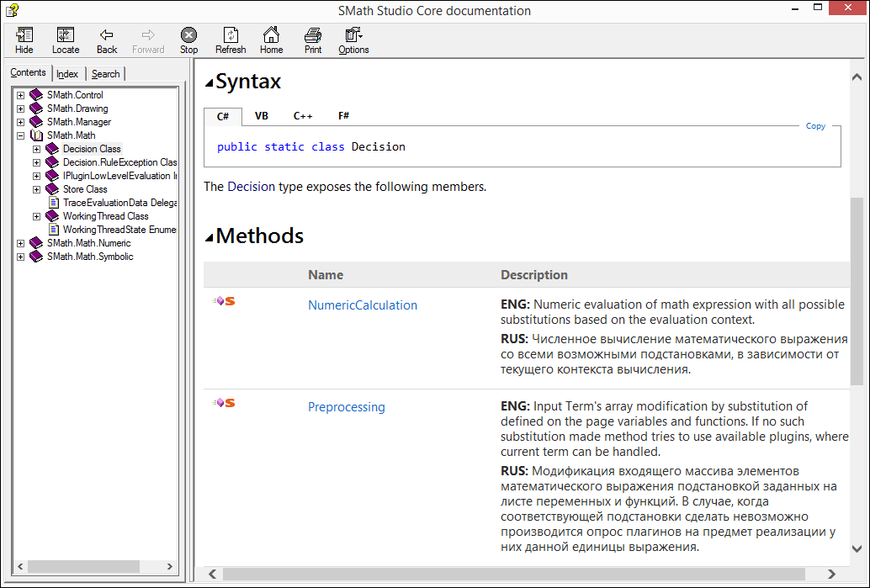Expand the SMath.Control tree node

[x=21, y=95]
